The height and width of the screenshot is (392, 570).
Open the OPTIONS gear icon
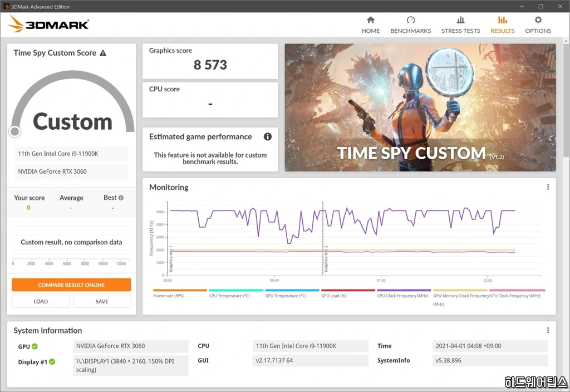538,19
